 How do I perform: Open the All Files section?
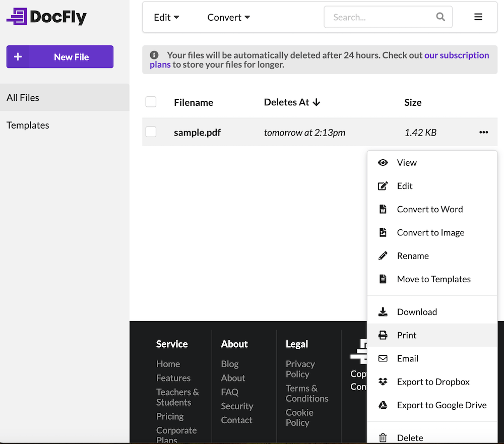point(65,97)
